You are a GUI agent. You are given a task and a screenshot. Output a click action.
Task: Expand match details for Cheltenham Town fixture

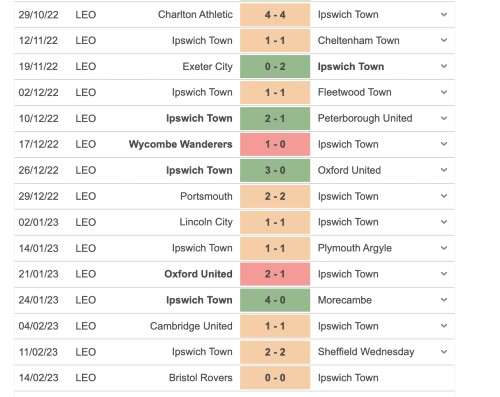[444, 40]
